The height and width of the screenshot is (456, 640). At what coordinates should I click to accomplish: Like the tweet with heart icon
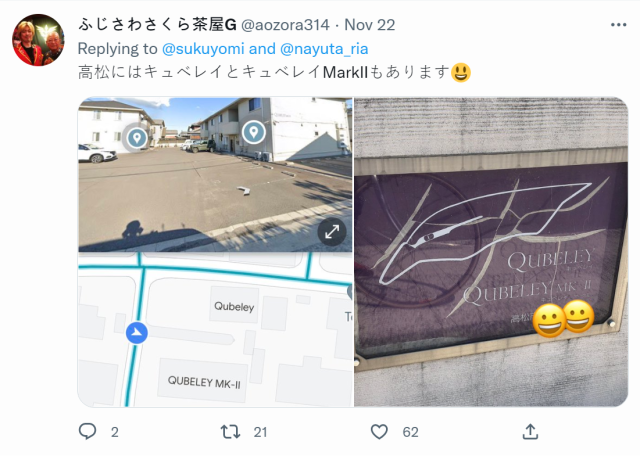pos(379,432)
